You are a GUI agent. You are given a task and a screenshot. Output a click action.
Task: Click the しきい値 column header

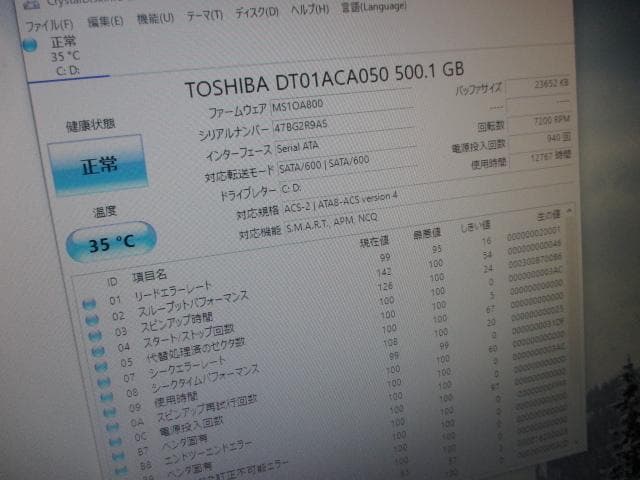(475, 227)
